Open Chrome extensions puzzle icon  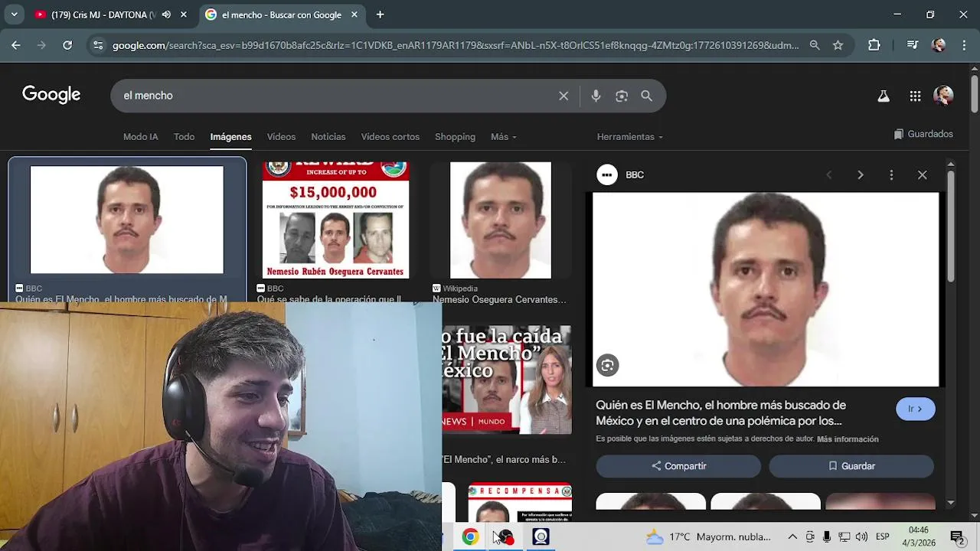[874, 45]
